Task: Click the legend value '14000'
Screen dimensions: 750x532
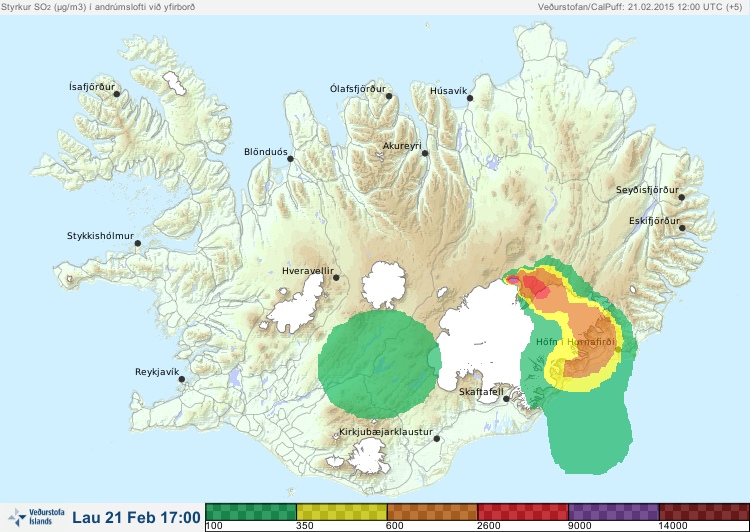Action: 673,526
